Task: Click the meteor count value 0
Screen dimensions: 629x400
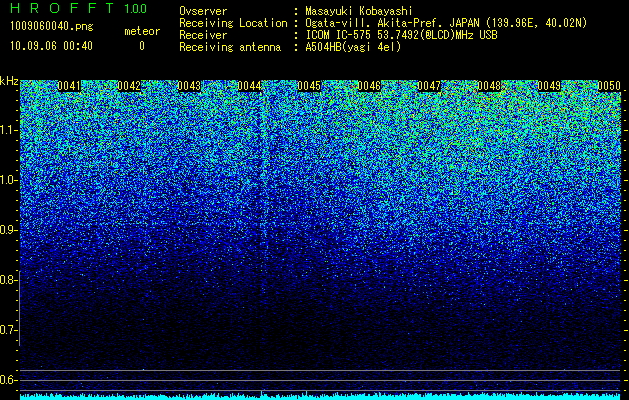Action: click(x=142, y=46)
